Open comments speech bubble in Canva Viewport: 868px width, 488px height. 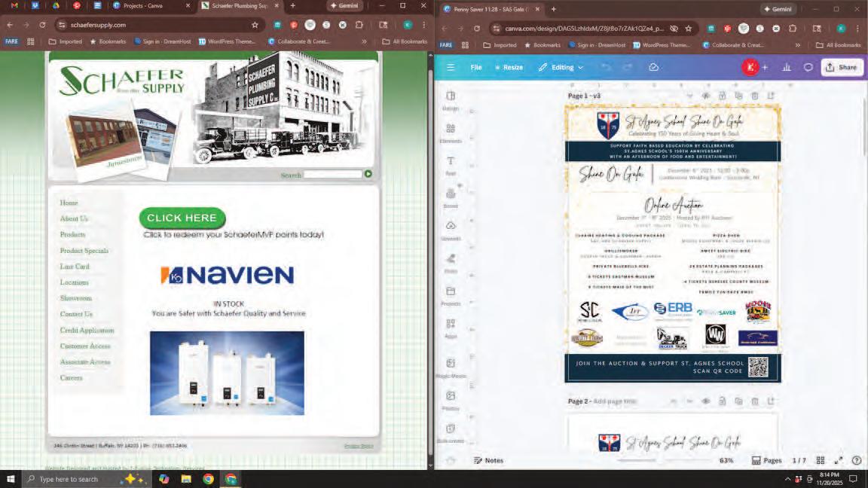click(808, 67)
